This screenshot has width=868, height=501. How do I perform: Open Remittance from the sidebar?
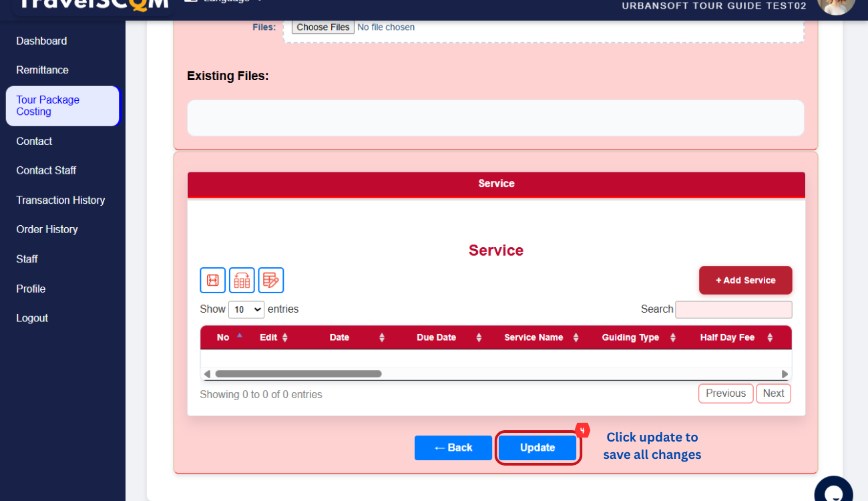tap(42, 70)
